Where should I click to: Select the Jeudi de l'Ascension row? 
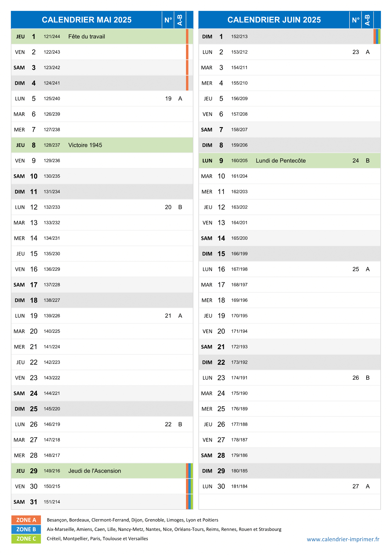tap(102, 471)
